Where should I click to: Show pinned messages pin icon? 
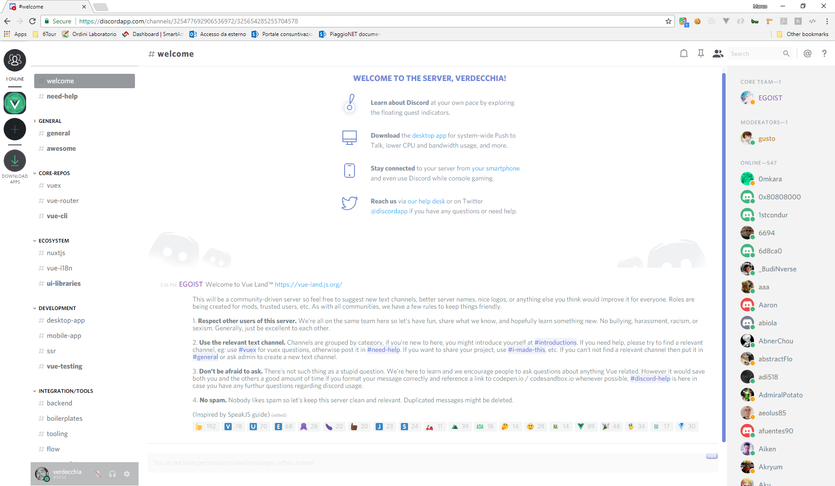[701, 53]
